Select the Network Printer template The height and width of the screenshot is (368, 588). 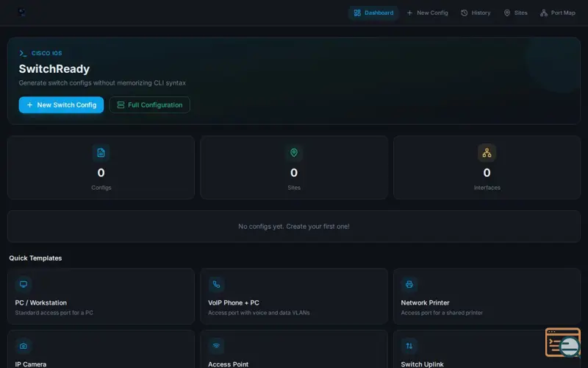(487, 297)
